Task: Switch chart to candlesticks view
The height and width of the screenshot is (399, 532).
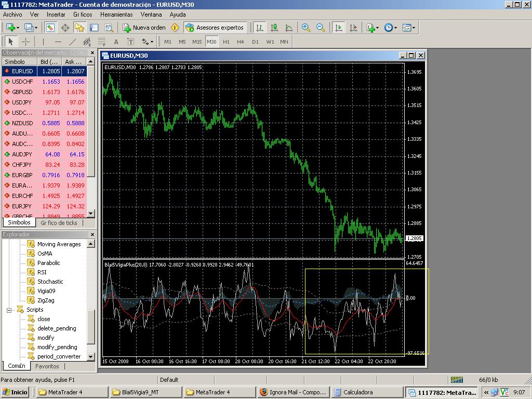Action: point(274,28)
